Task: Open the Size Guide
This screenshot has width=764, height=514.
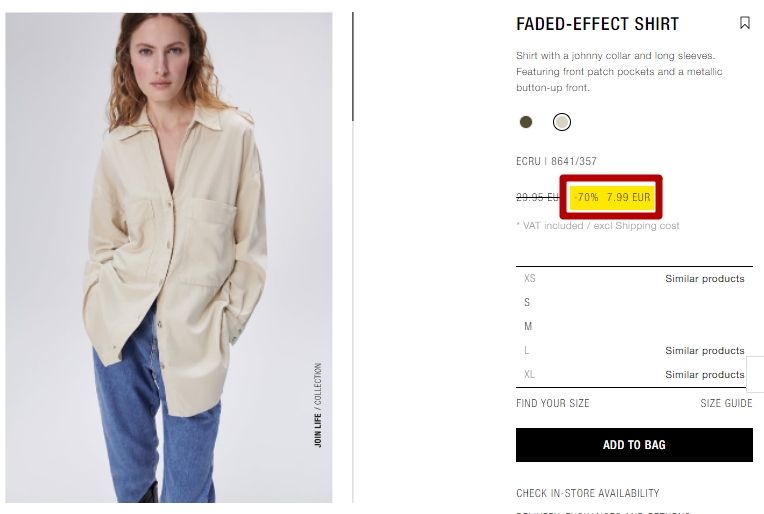Action: (x=726, y=403)
